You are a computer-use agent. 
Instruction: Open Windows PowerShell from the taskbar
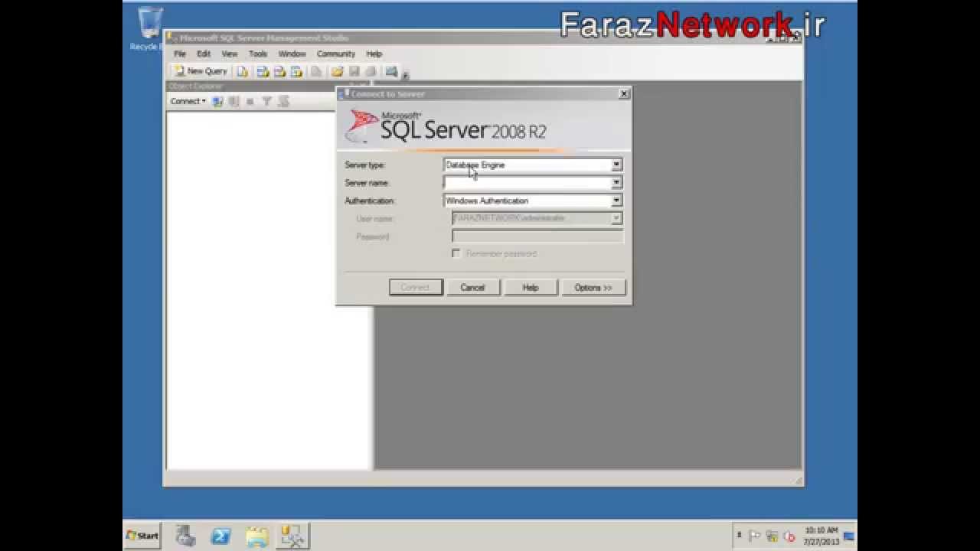pyautogui.click(x=221, y=536)
